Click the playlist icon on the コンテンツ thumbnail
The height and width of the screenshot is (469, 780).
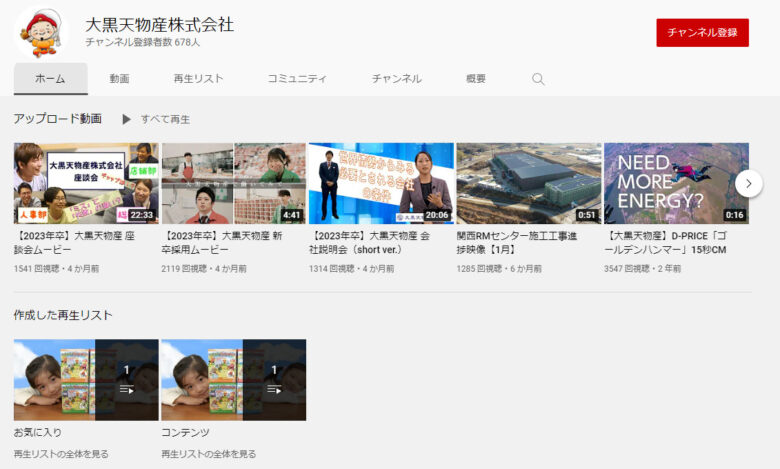click(274, 389)
